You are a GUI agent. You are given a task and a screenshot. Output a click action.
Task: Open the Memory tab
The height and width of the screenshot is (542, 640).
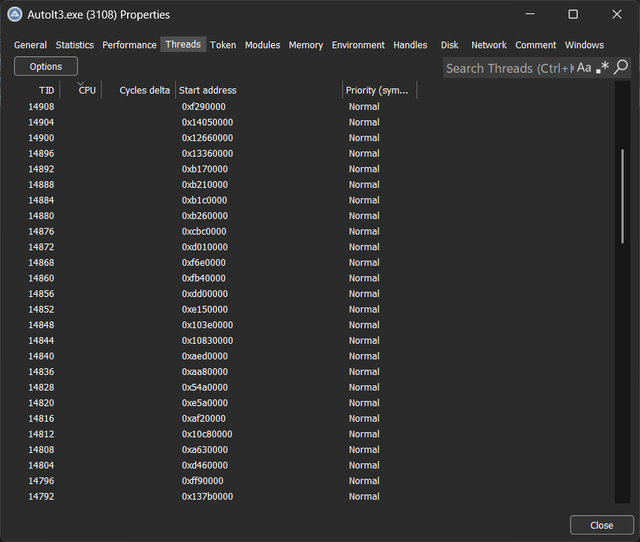pyautogui.click(x=306, y=45)
